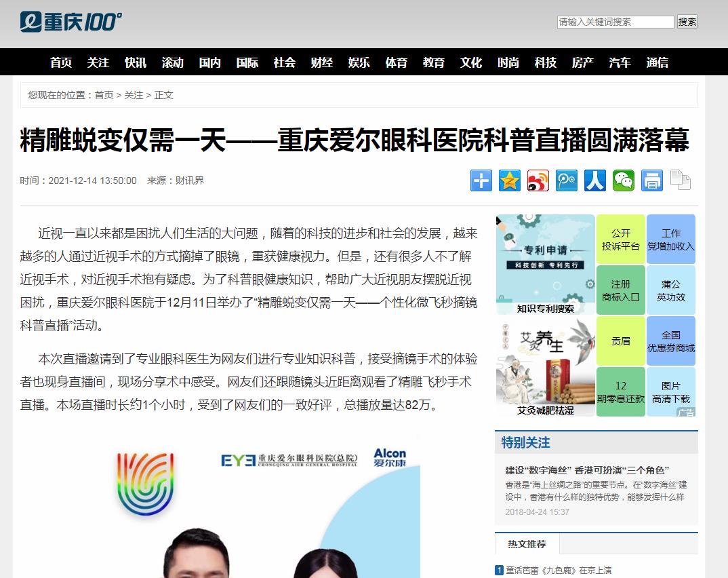Click 首页 in the breadcrumb
Screen dimensions: 728x578
tap(104, 95)
